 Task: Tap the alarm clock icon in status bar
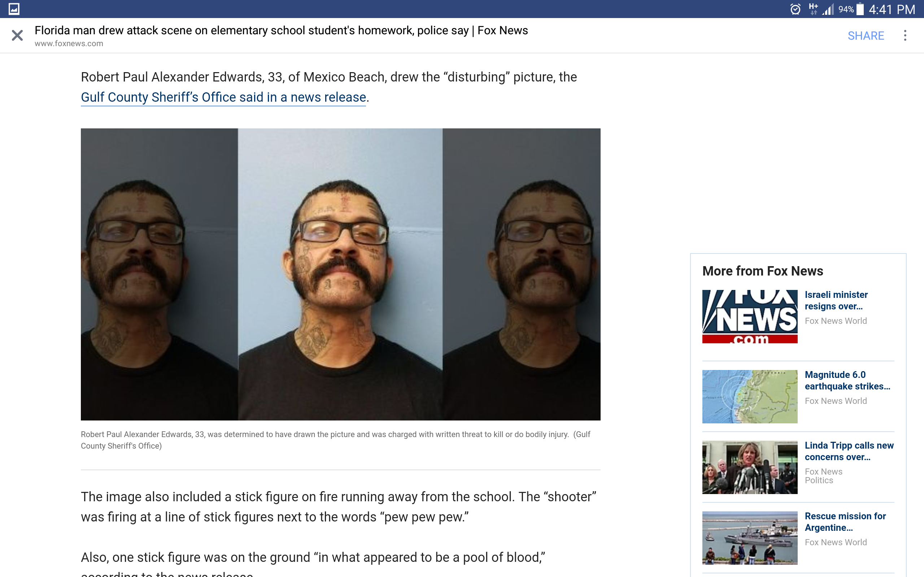coord(796,9)
